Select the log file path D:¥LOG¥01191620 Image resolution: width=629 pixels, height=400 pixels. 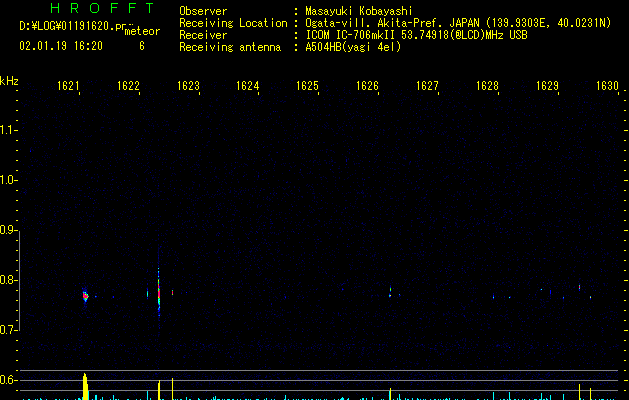[72, 26]
